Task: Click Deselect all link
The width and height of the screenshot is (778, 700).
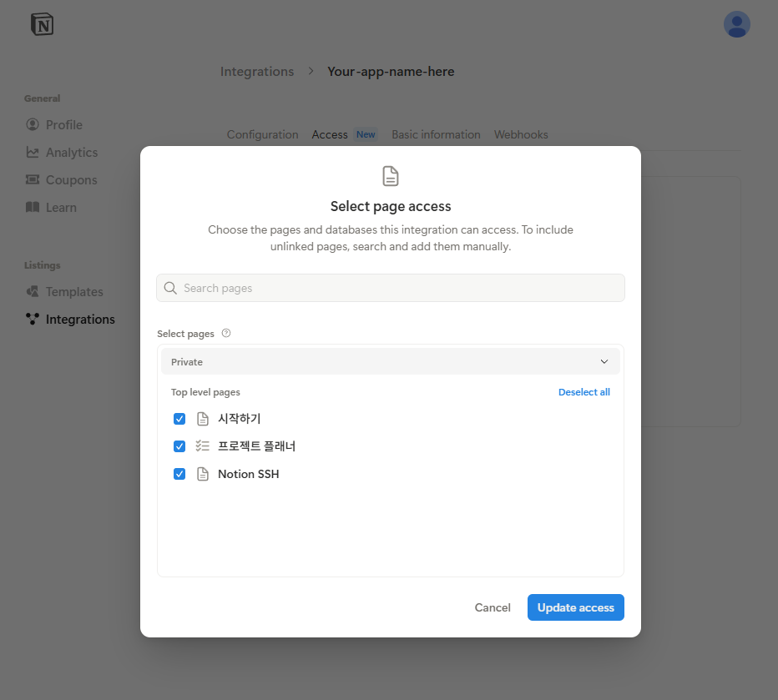Action: click(584, 391)
